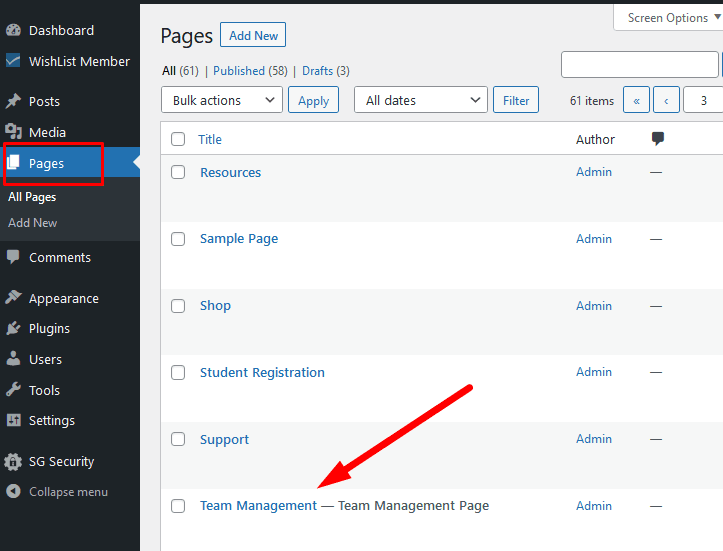
Task: Go to previous page of results
Action: pos(666,100)
